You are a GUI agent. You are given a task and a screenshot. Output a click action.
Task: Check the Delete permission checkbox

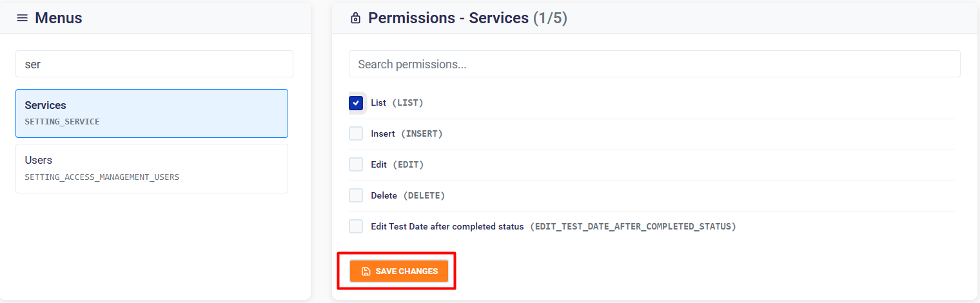[x=356, y=195]
